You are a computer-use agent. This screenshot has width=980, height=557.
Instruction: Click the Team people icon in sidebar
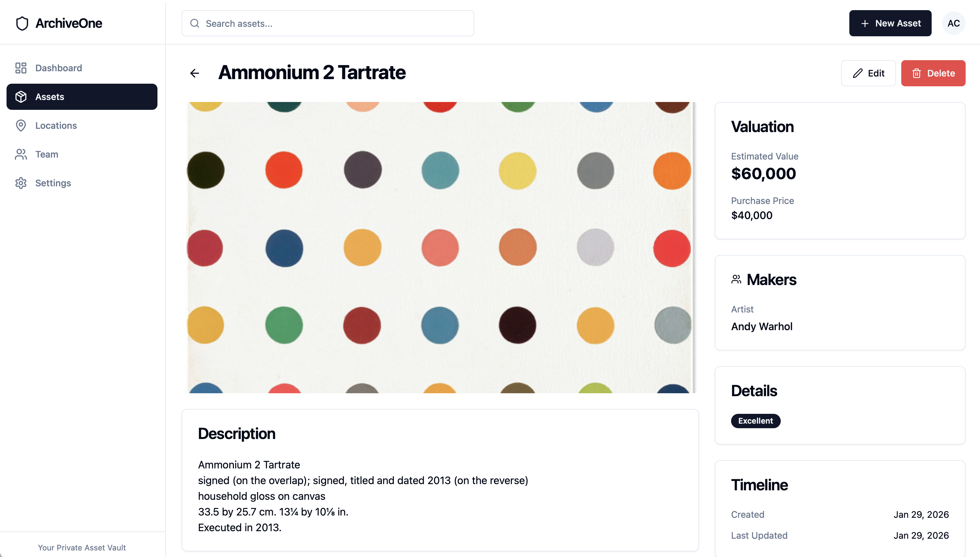pos(21,154)
